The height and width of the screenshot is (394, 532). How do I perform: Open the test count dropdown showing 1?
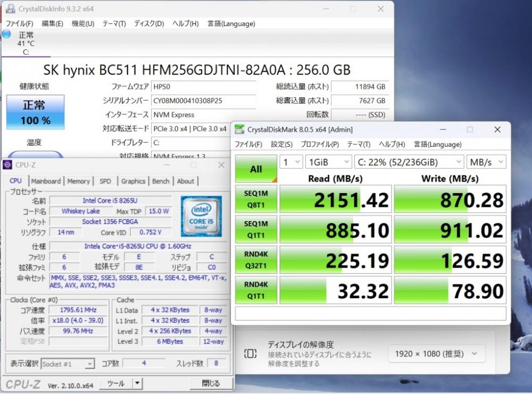[291, 162]
